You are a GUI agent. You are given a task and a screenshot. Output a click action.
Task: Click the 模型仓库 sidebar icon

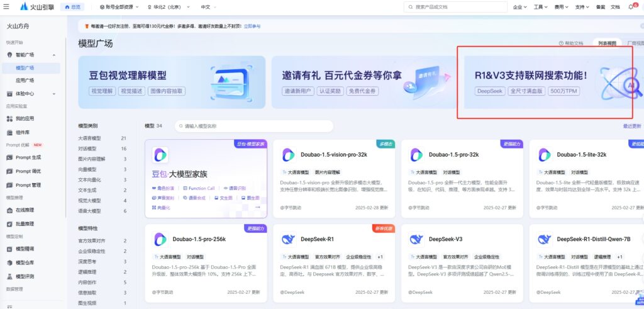tap(9, 262)
